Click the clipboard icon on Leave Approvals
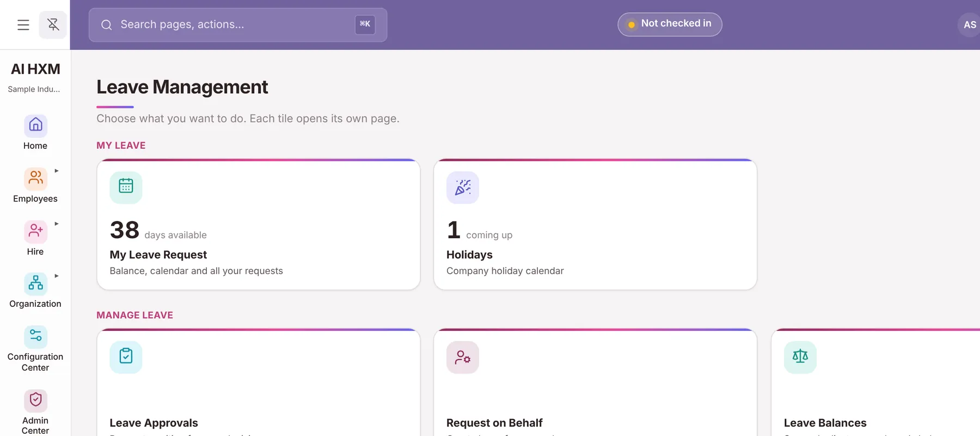Viewport: 980px width, 436px height. pos(126,357)
